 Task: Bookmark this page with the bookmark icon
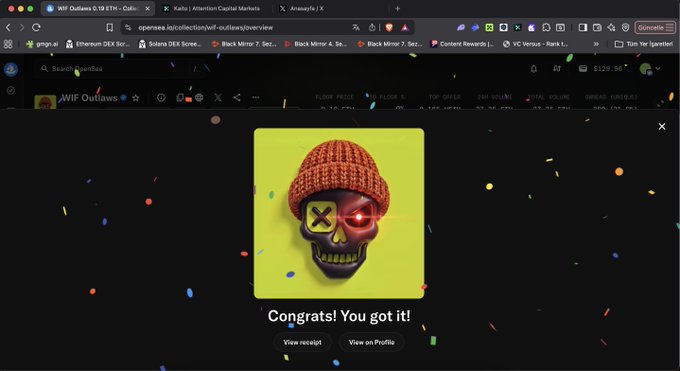[110, 27]
